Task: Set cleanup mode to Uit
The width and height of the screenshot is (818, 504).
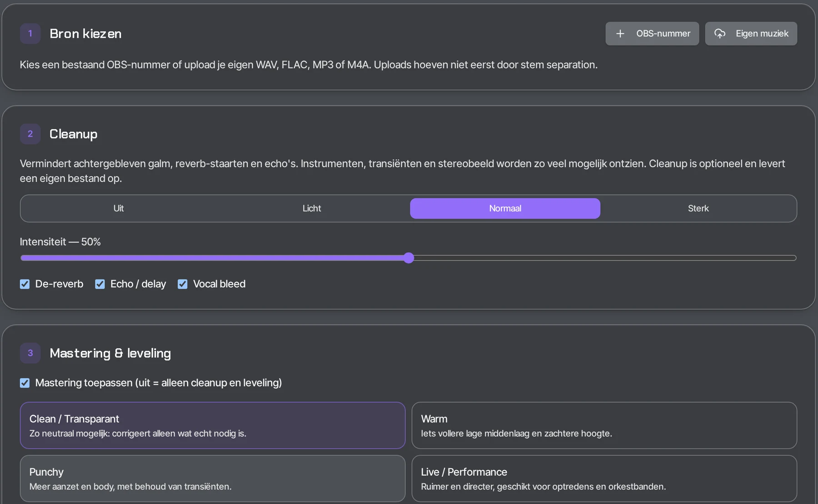Action: click(x=119, y=209)
